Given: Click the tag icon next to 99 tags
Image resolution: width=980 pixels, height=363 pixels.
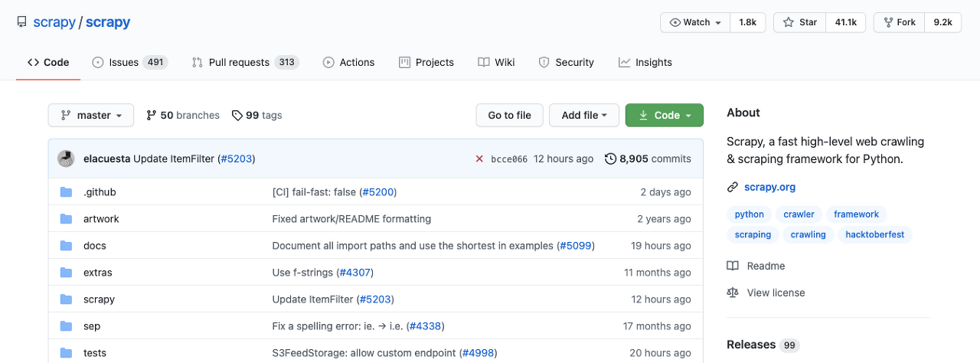Looking at the screenshot, I should (x=237, y=115).
